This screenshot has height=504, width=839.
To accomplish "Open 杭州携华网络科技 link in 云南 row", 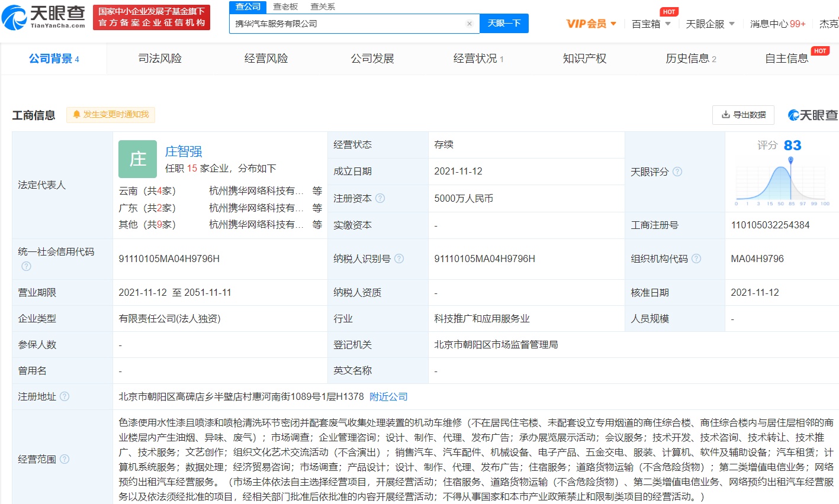I will point(256,191).
